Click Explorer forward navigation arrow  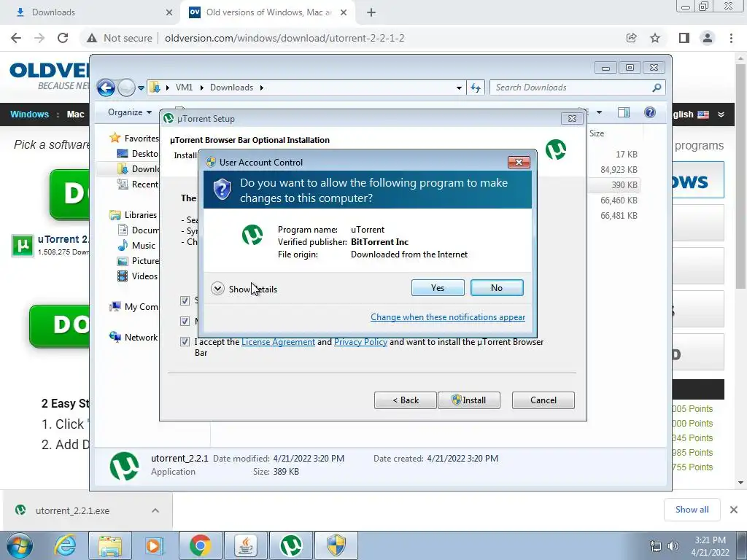point(126,87)
